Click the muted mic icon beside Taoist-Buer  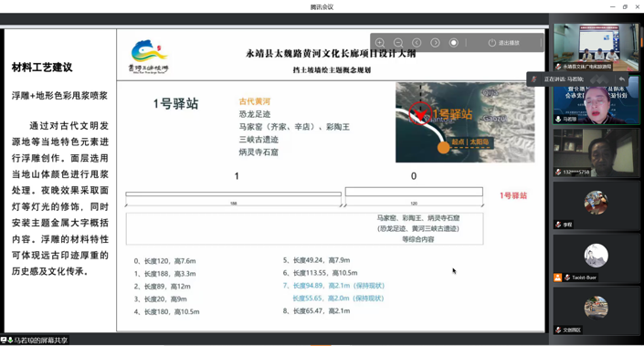pyautogui.click(x=567, y=278)
